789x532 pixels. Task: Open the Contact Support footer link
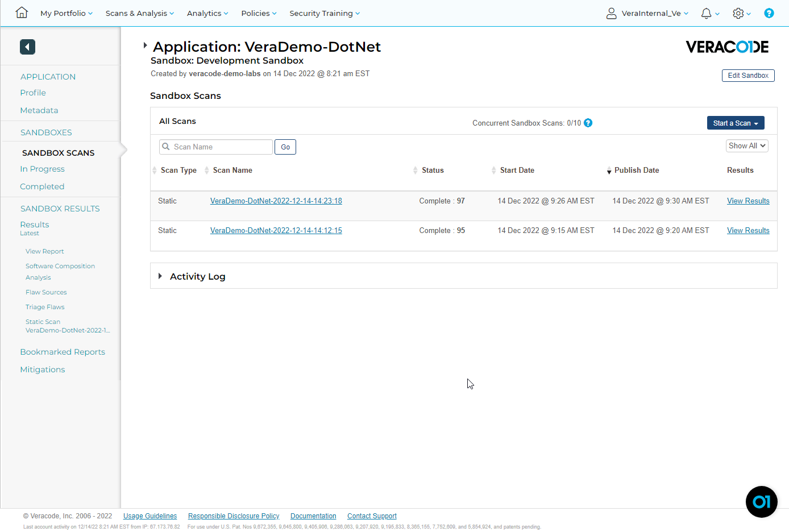click(372, 516)
